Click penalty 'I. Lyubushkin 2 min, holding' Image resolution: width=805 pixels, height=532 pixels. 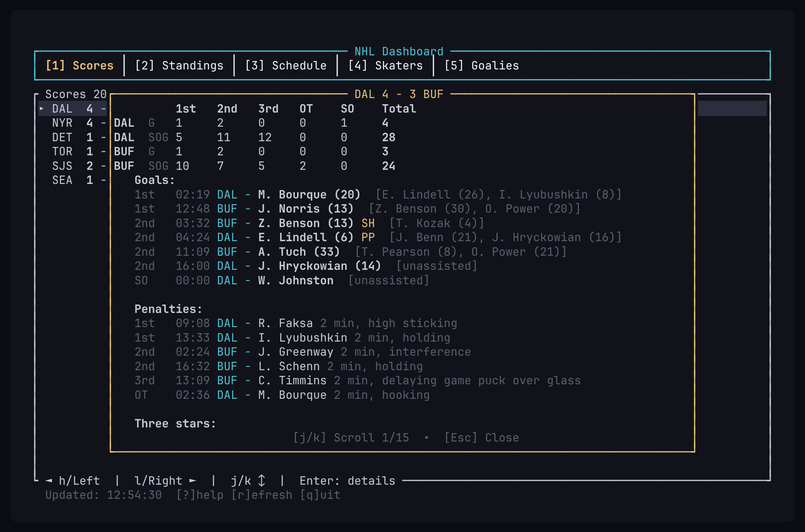[x=354, y=338]
